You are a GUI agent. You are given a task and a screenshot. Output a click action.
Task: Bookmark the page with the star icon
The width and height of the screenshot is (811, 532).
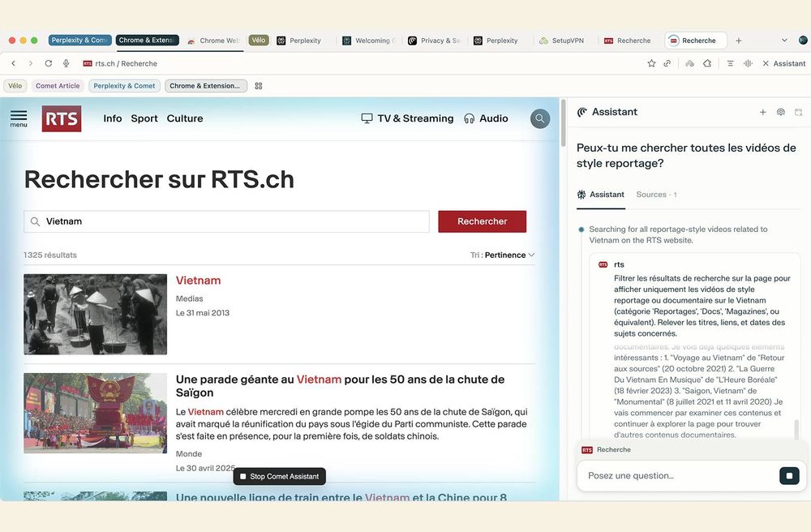(x=651, y=63)
